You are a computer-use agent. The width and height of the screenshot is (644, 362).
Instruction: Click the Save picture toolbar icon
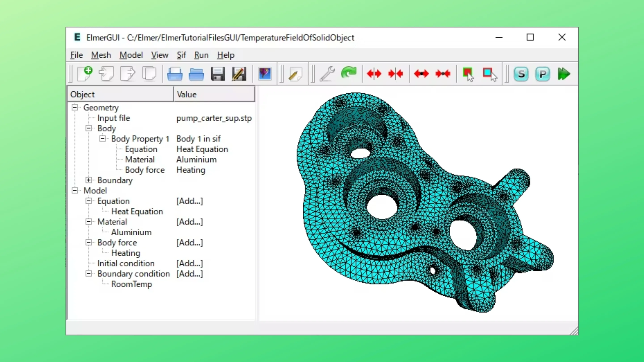click(x=265, y=74)
